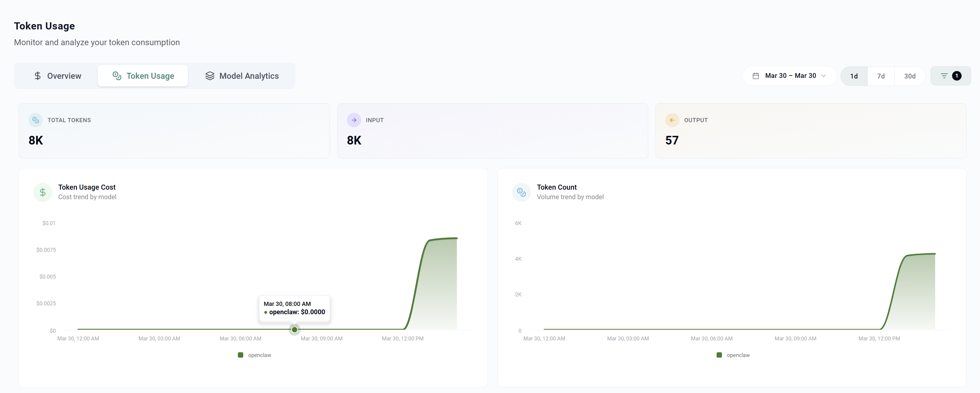Click the highlighted 08:00 AM data point
Image resolution: width=980 pixels, height=393 pixels.
click(295, 329)
